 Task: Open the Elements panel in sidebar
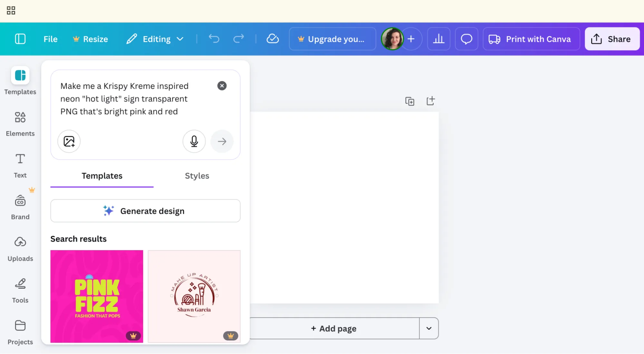[x=20, y=124]
